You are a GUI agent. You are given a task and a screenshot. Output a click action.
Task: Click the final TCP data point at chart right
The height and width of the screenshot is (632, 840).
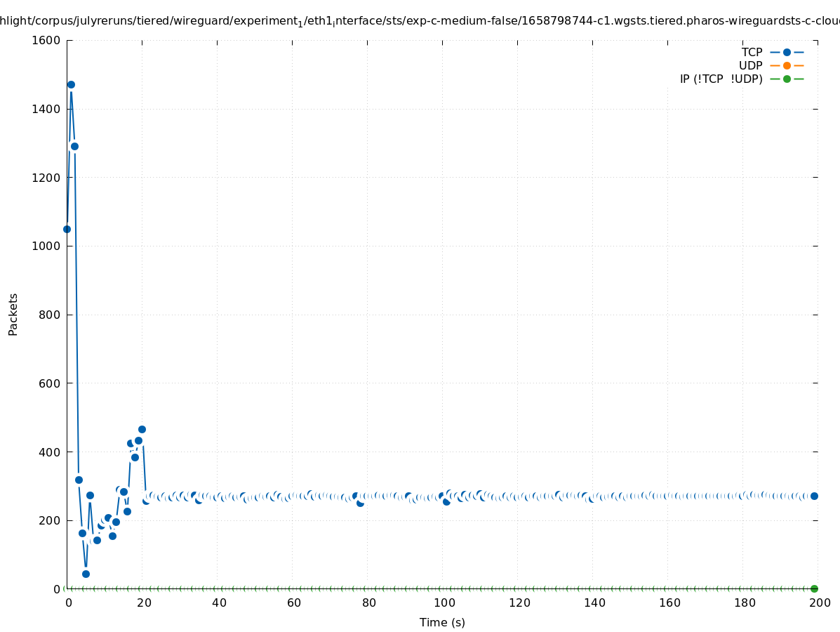point(814,496)
